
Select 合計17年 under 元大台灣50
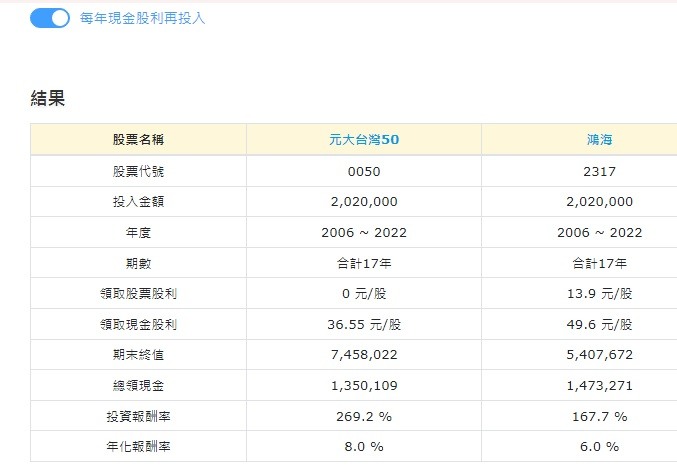(x=364, y=263)
